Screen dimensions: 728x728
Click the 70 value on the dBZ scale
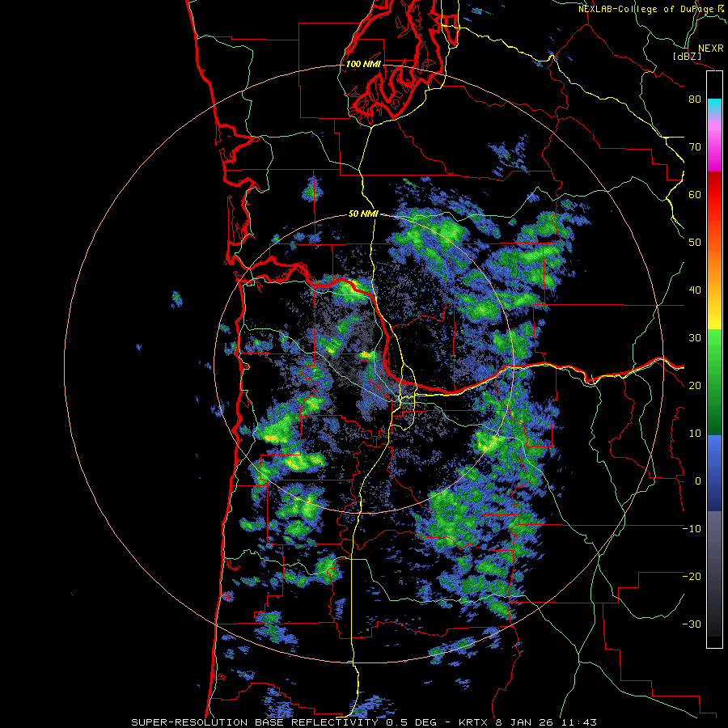point(695,147)
